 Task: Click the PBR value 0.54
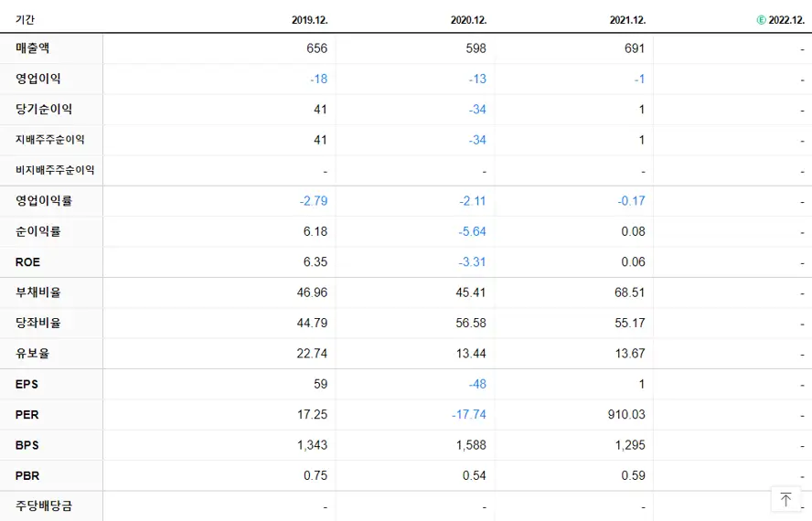click(475, 476)
